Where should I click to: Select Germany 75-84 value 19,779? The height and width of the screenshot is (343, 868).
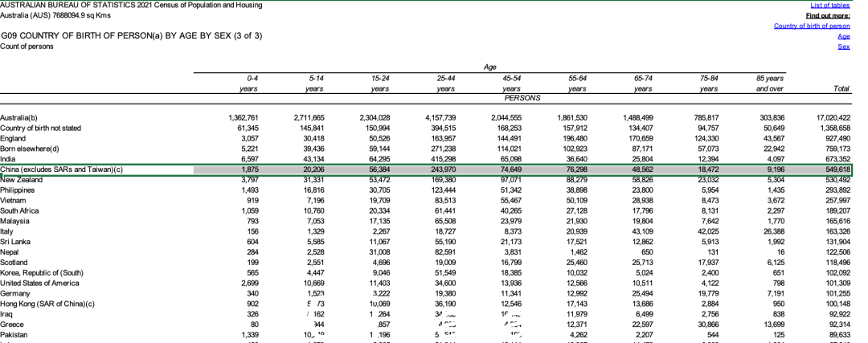(707, 293)
